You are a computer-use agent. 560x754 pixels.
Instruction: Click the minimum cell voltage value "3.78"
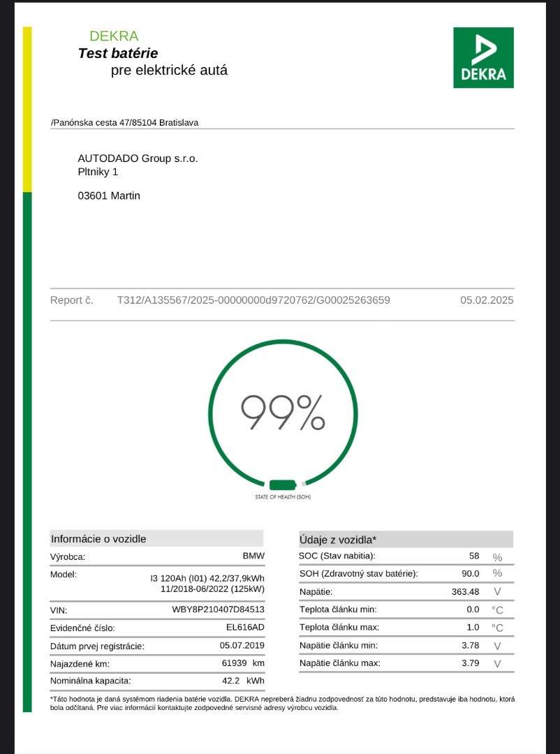coord(471,645)
